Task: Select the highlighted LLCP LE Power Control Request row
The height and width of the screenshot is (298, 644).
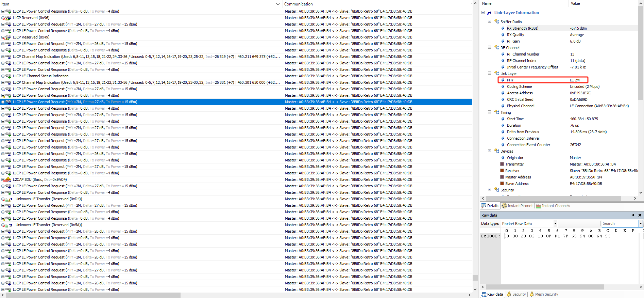Action: click(x=236, y=102)
